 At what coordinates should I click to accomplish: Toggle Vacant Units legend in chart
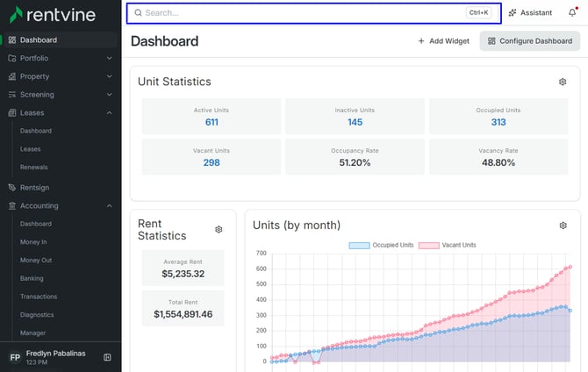[x=447, y=246]
